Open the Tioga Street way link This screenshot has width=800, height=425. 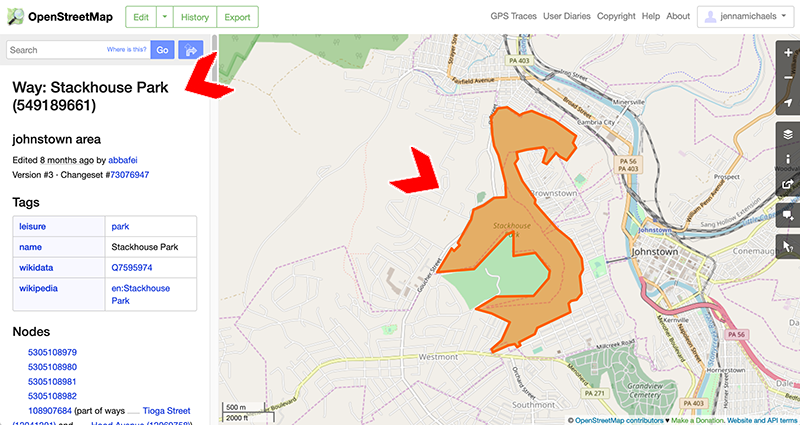pyautogui.click(x=166, y=410)
